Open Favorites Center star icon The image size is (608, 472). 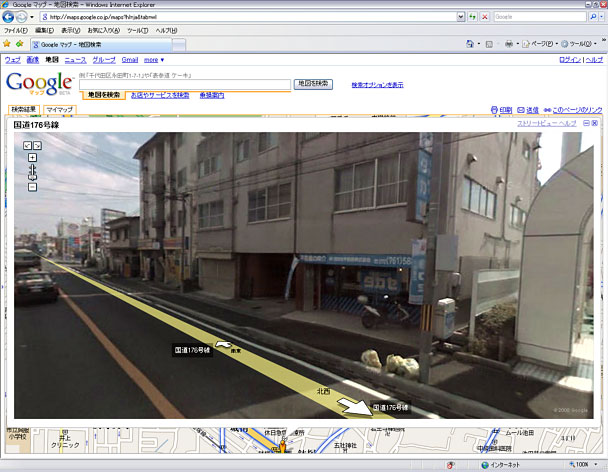coord(7,44)
